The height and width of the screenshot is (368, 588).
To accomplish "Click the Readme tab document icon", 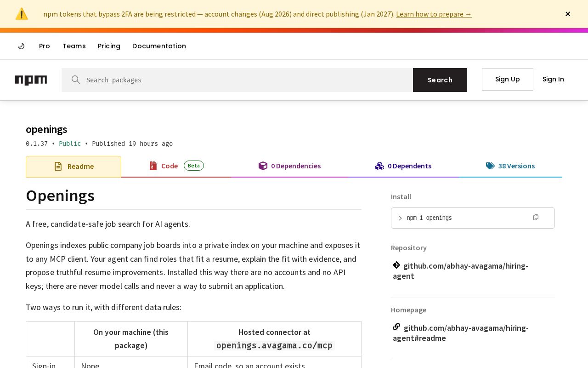I will (58, 167).
